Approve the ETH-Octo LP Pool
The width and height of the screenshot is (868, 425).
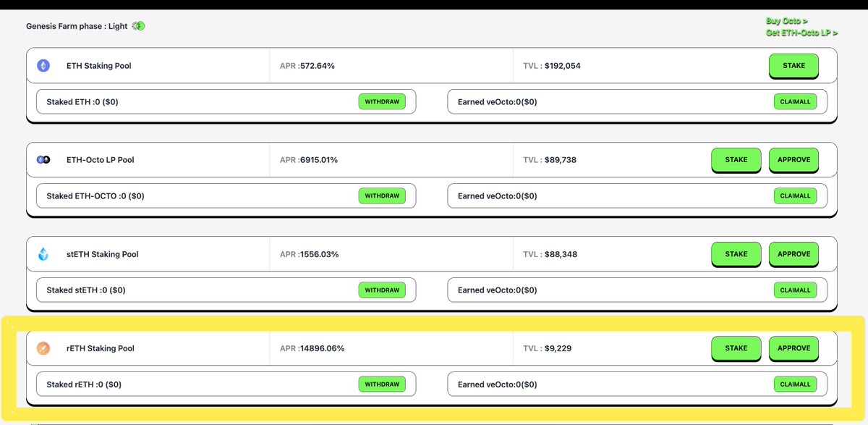click(793, 160)
